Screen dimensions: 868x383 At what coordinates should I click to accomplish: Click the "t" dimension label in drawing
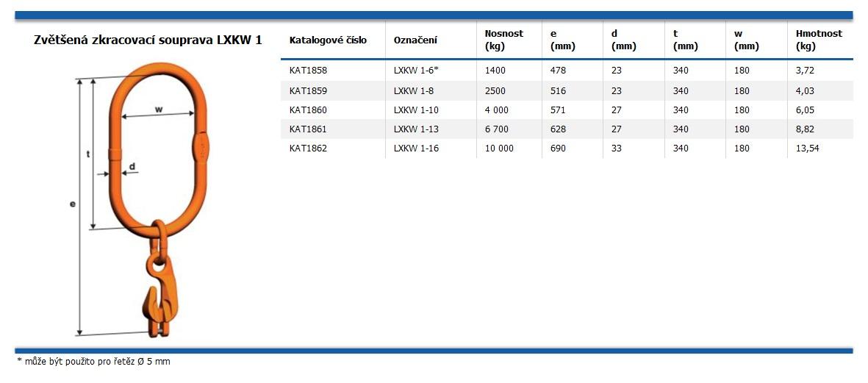point(88,154)
